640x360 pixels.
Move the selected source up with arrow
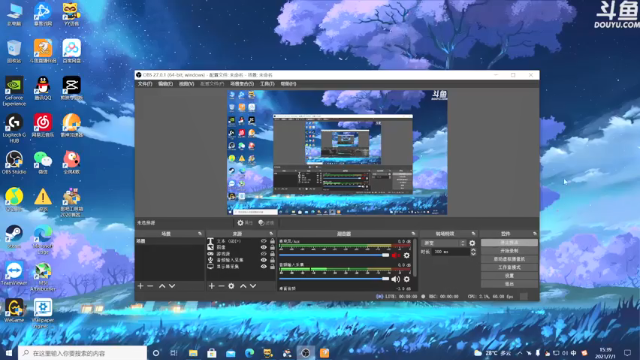(x=243, y=286)
